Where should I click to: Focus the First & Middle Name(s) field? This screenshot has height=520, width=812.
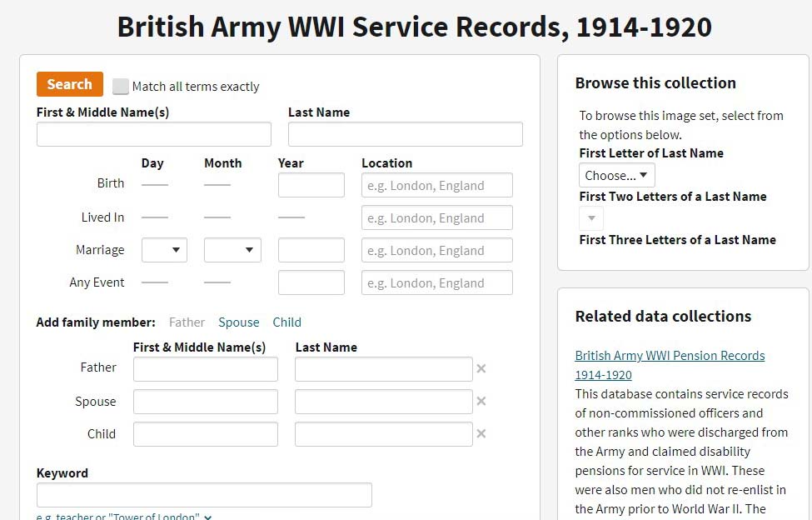click(x=154, y=135)
